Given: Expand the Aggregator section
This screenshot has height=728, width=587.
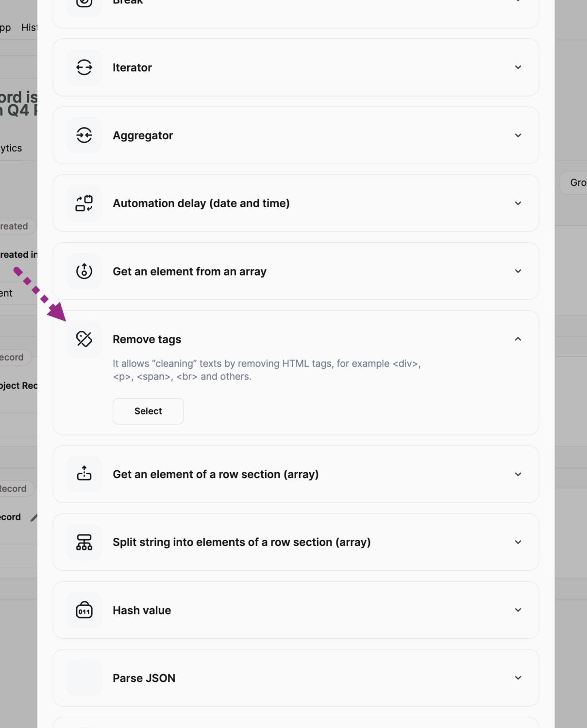Looking at the screenshot, I should point(518,135).
